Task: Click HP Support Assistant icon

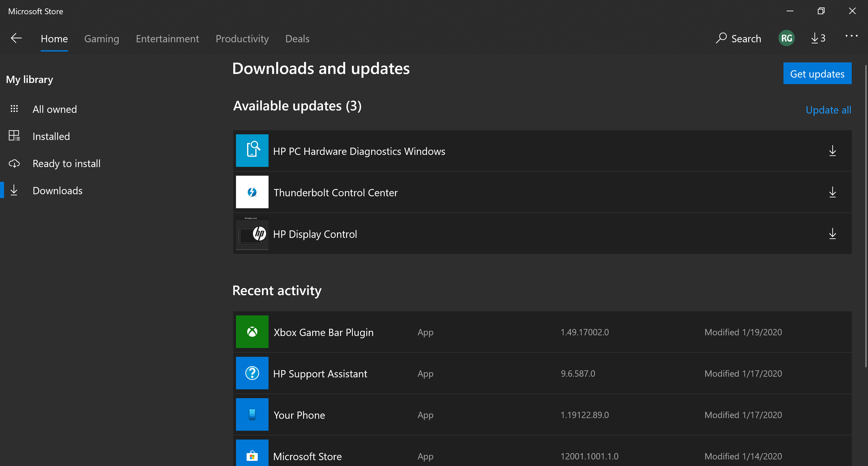Action: (252, 373)
